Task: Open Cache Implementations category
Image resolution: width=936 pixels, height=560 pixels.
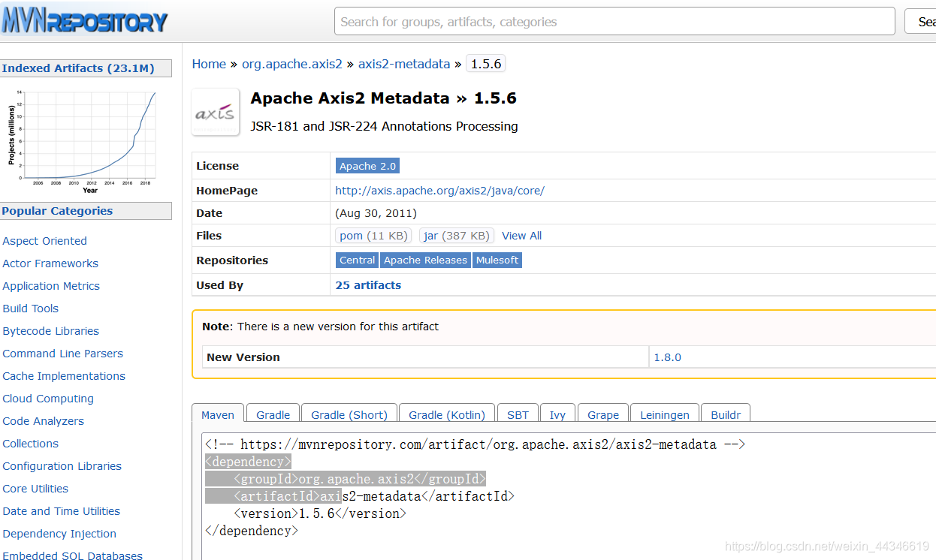Action: point(64,376)
